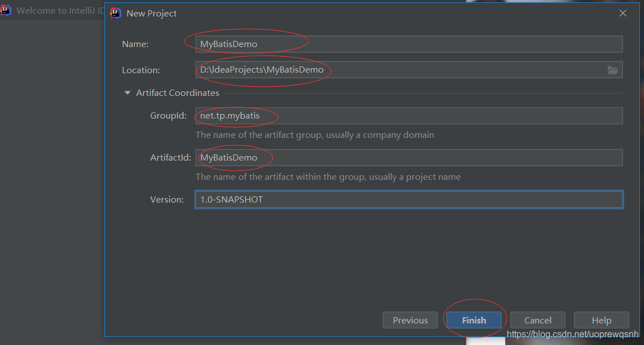
Task: Click the IntelliJ icon in dialog title
Action: tap(116, 13)
